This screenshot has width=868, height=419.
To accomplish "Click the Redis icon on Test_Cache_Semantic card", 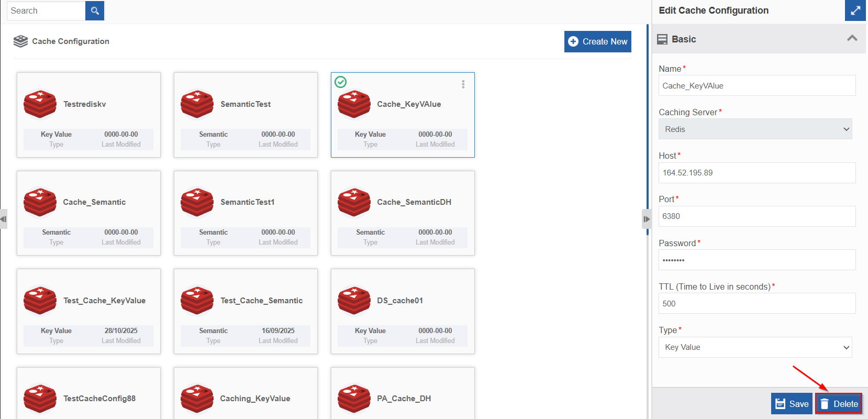I will pyautogui.click(x=197, y=301).
